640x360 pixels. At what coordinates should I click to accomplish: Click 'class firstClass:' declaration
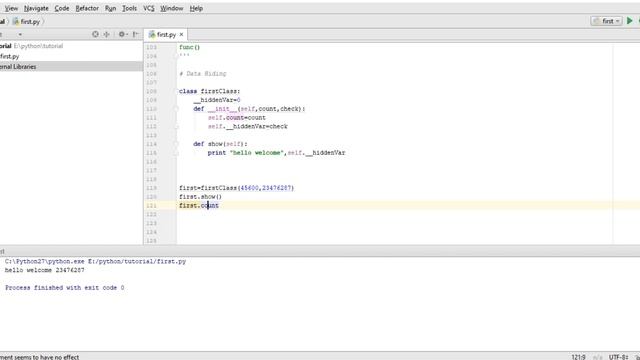pyautogui.click(x=209, y=91)
